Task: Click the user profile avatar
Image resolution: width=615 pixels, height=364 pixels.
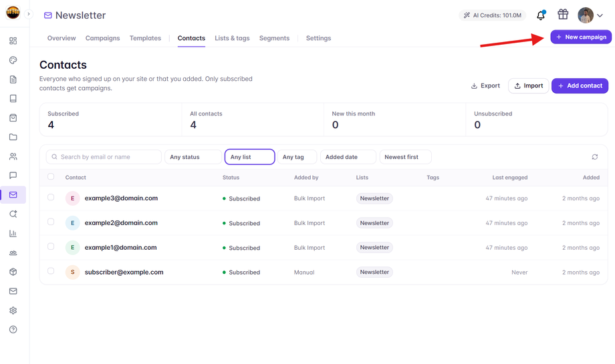Action: 586,15
